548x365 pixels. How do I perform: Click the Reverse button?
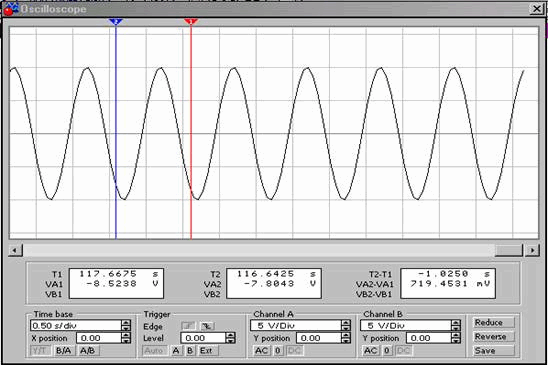(493, 336)
